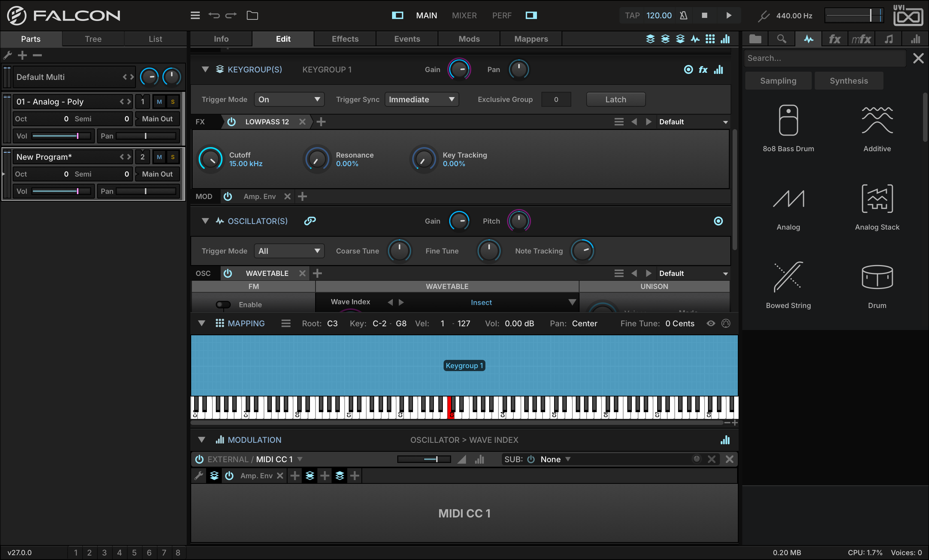
Task: Open the FX preset Default dropdown
Action: [693, 122]
